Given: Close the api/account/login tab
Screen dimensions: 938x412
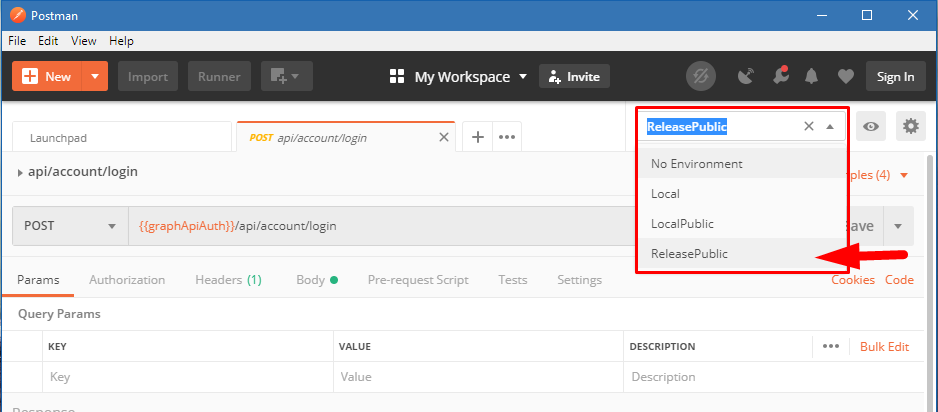Looking at the screenshot, I should coord(444,138).
